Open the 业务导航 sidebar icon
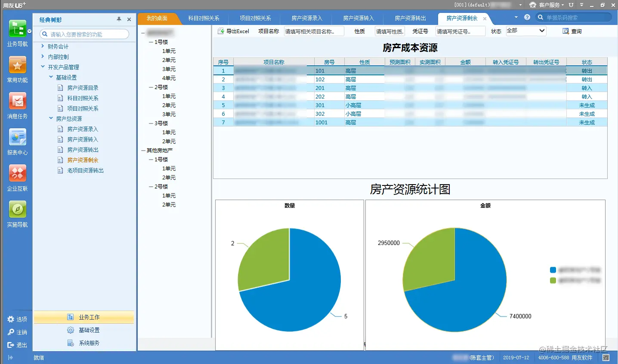 17,29
